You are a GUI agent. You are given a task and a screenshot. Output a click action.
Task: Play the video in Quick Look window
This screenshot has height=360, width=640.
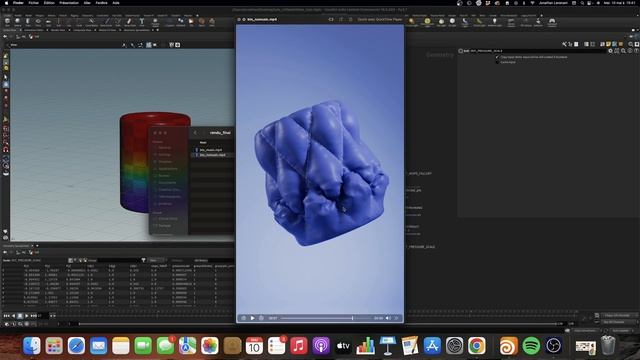coord(252,318)
